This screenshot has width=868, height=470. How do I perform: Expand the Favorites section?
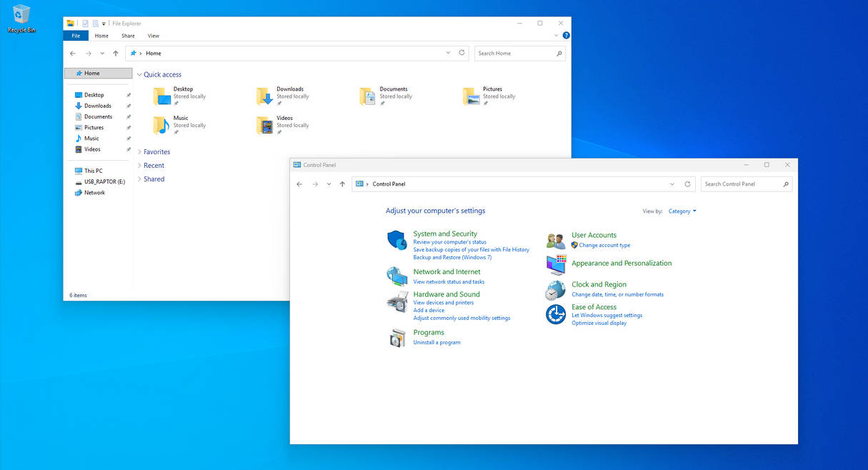(x=139, y=152)
